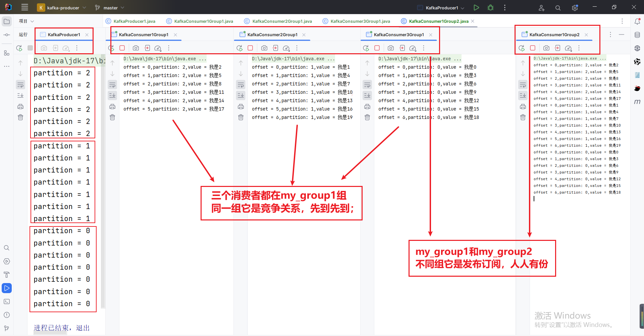Open the master branch dropdown

pos(109,7)
